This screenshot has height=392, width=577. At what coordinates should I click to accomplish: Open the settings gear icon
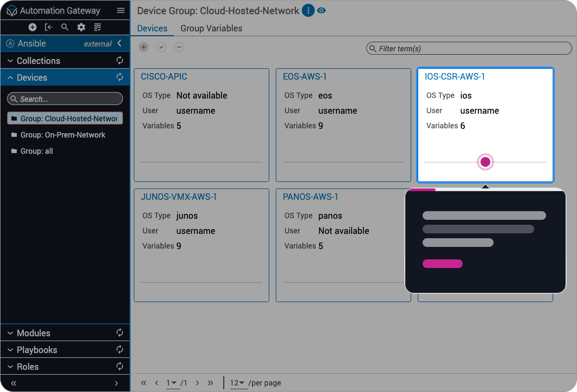click(81, 27)
